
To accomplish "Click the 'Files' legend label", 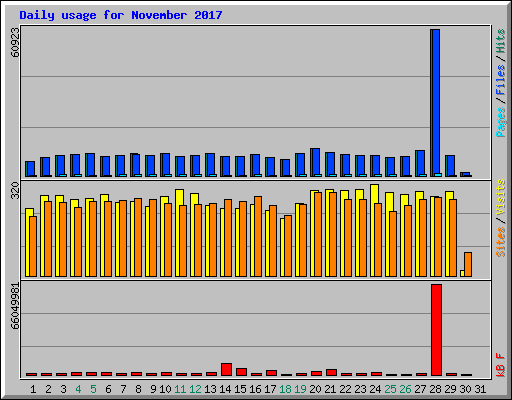I will coord(501,80).
